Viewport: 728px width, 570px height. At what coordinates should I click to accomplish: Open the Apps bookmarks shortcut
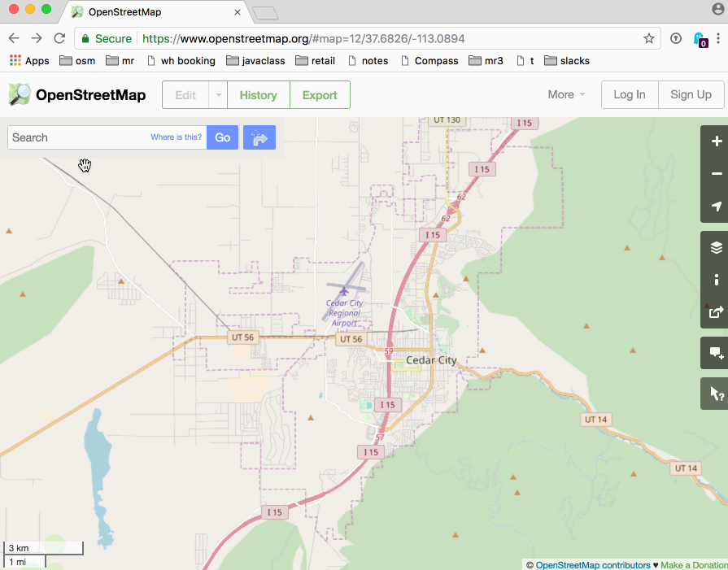click(x=29, y=61)
